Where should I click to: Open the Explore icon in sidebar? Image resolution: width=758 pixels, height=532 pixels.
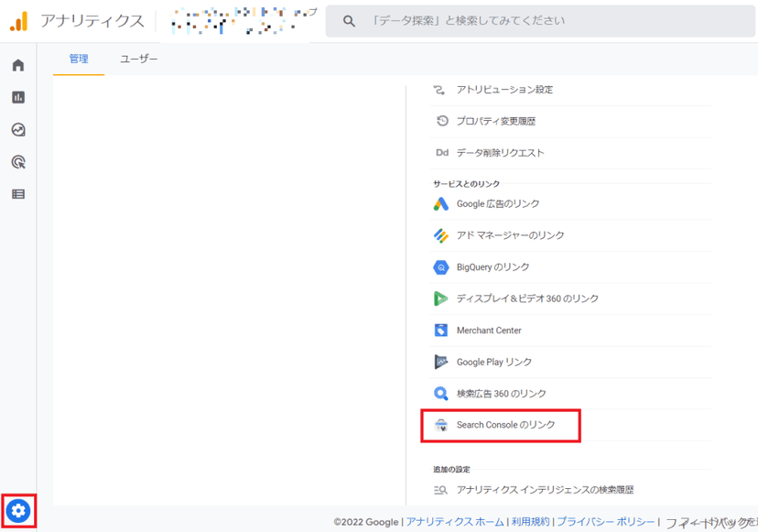point(18,130)
